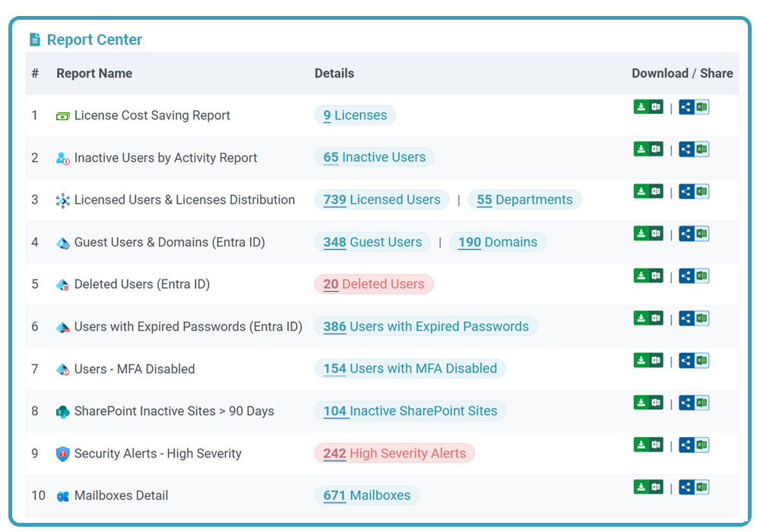Download Mailboxes Detail report

click(648, 487)
